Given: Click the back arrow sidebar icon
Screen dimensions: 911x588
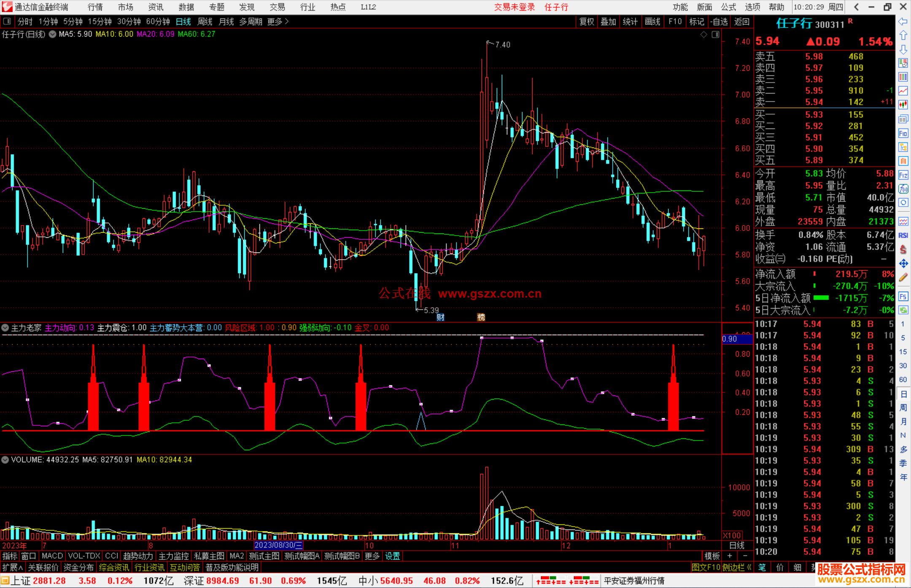Looking at the screenshot, I should (x=903, y=21).
